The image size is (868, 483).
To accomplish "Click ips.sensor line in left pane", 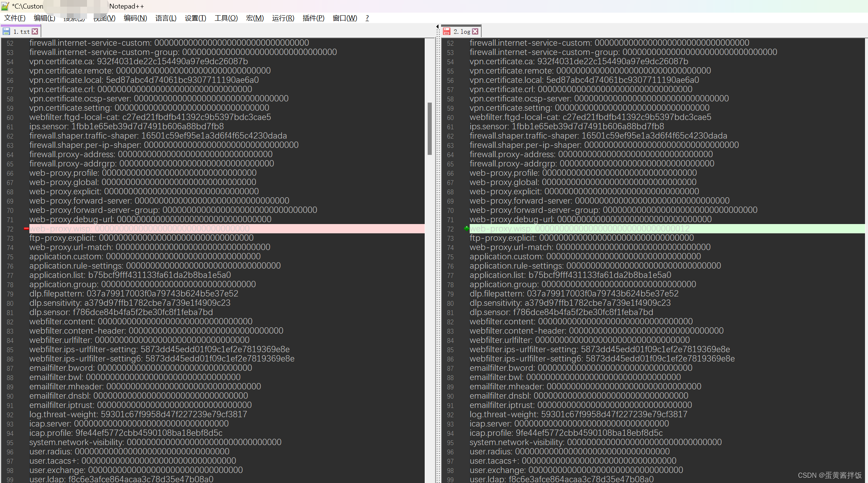I will click(x=126, y=126).
